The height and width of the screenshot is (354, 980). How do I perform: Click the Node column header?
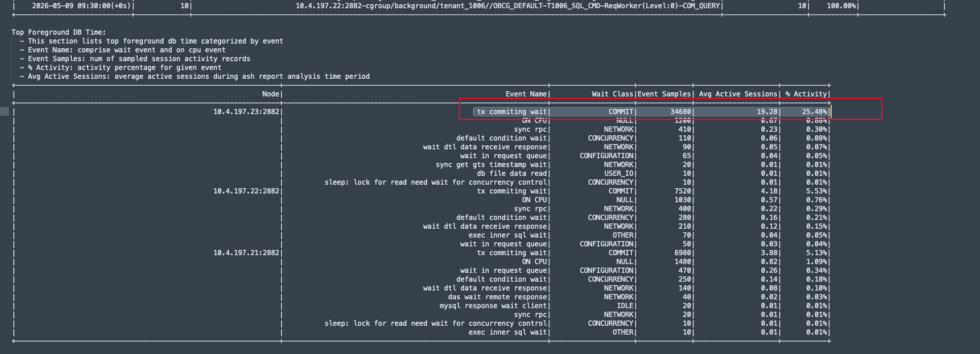click(271, 94)
